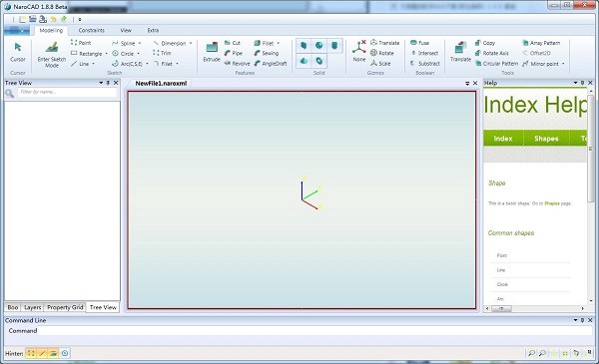
Task: Choose the Circular Pattern tool
Action: 496,64
